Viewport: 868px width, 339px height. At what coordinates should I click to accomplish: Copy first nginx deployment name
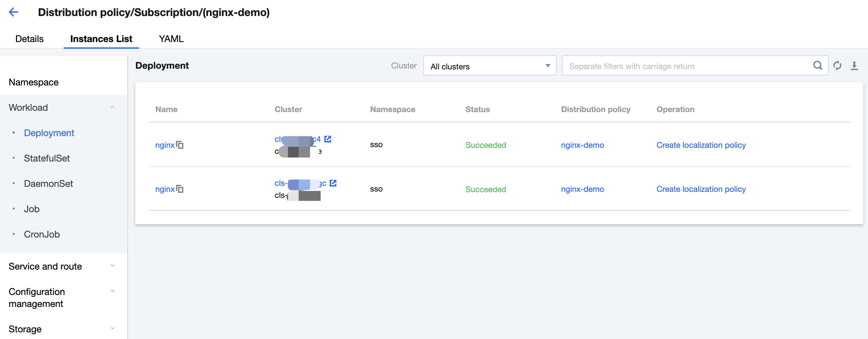(x=180, y=145)
